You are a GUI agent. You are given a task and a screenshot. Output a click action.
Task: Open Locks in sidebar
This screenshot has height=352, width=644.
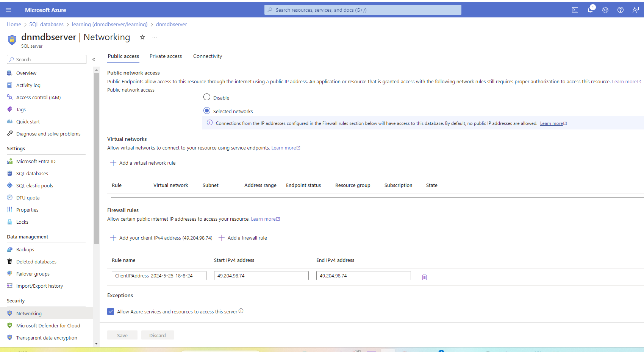tap(22, 222)
